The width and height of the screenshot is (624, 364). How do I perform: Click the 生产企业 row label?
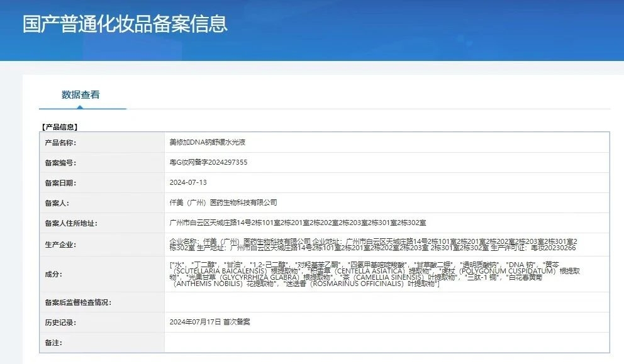60,245
